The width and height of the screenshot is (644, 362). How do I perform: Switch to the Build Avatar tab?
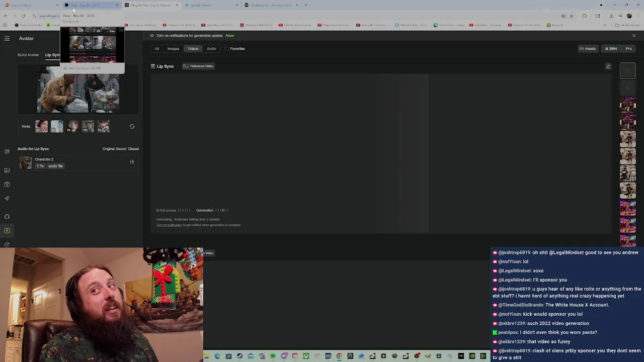click(28, 55)
